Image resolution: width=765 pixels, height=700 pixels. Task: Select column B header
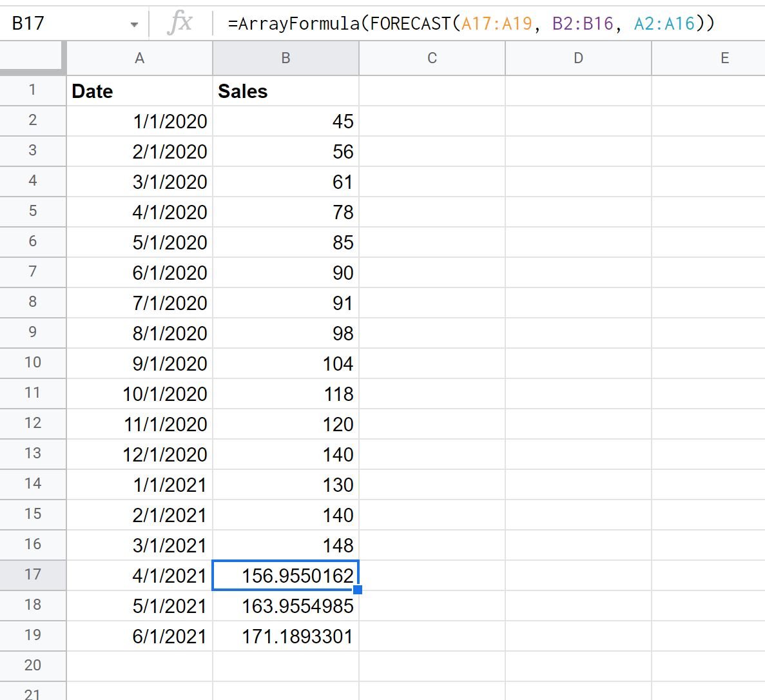(286, 58)
